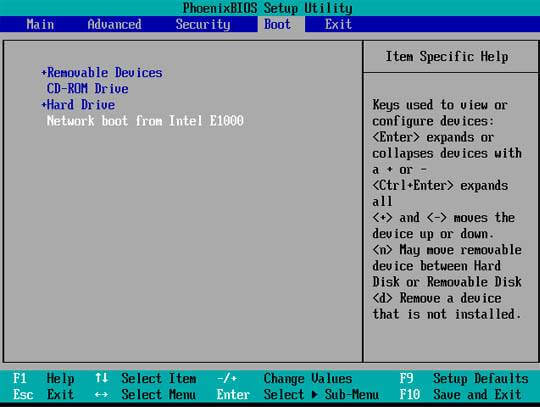Click the Esc Exit key hint

coord(43,394)
